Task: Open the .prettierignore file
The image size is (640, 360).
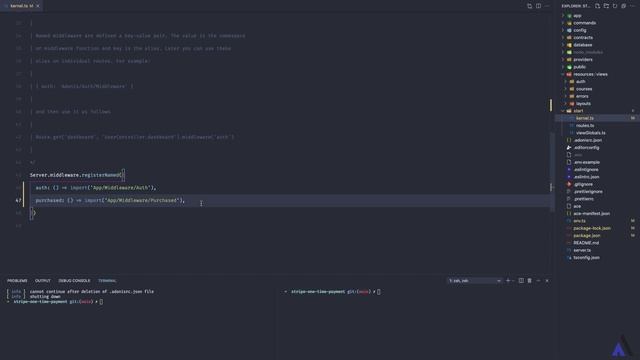Action: pos(588,192)
